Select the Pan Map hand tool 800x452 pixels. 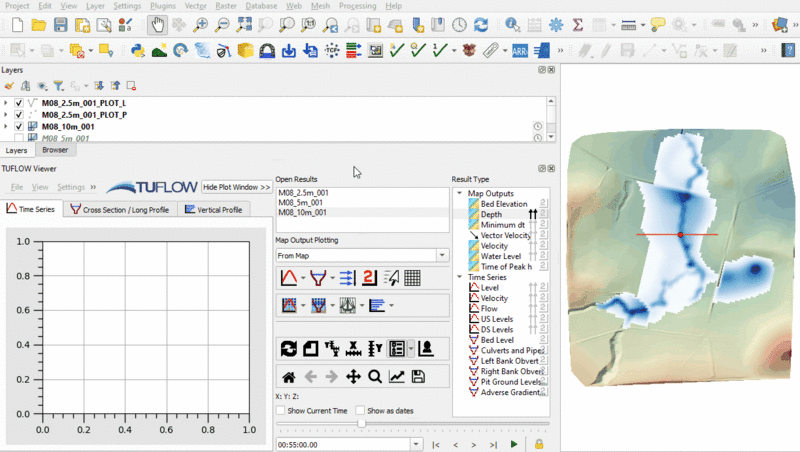click(157, 24)
